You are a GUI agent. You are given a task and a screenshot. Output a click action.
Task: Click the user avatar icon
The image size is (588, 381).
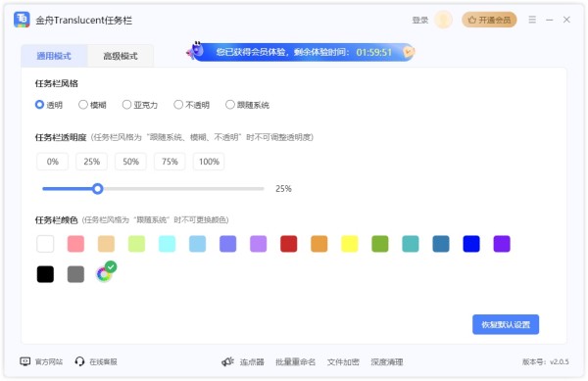[x=443, y=20]
